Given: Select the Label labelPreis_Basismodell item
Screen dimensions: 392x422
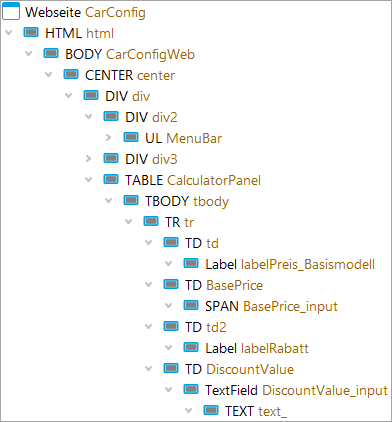Looking at the screenshot, I should click(290, 264).
